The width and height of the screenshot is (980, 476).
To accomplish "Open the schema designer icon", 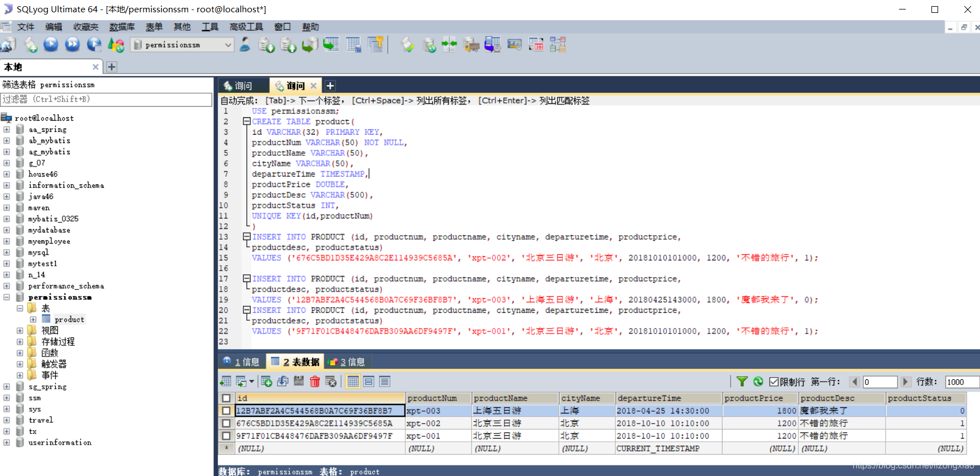I will click(x=558, y=45).
